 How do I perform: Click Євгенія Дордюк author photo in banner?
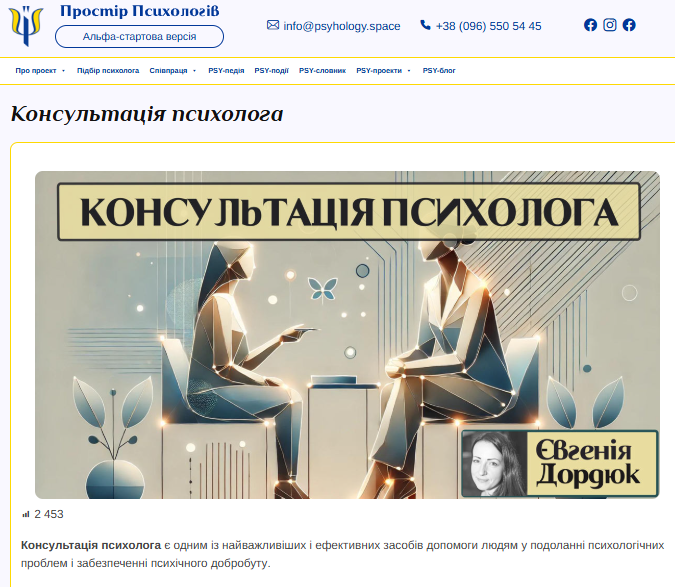[x=493, y=464]
